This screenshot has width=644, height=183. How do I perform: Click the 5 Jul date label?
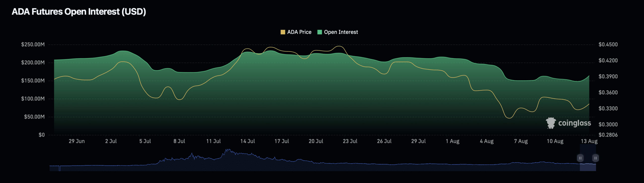[145, 141]
